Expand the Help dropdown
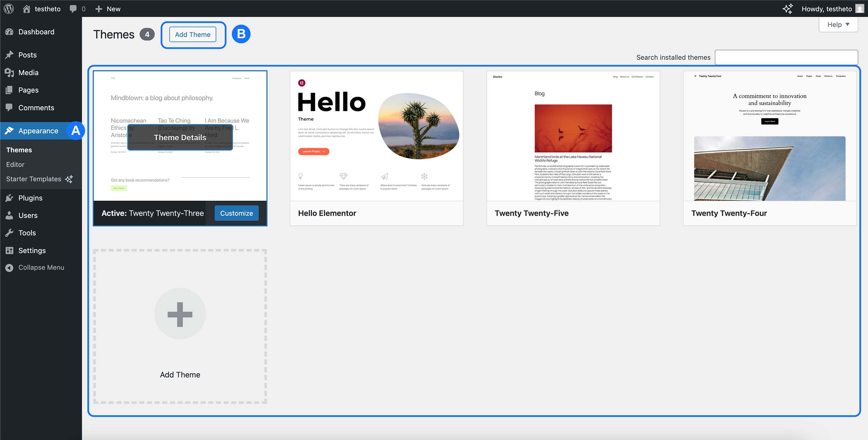Image resolution: width=868 pixels, height=440 pixels. 838,25
